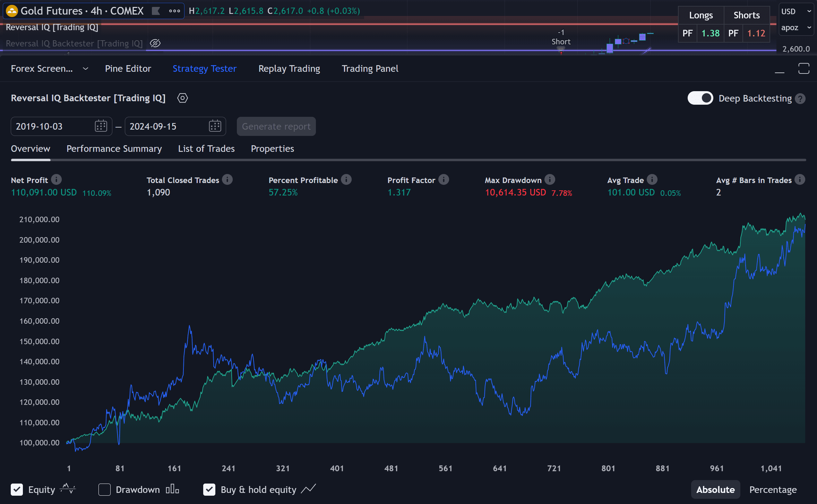
Task: Open the USD currency dropdown
Action: coord(796,11)
